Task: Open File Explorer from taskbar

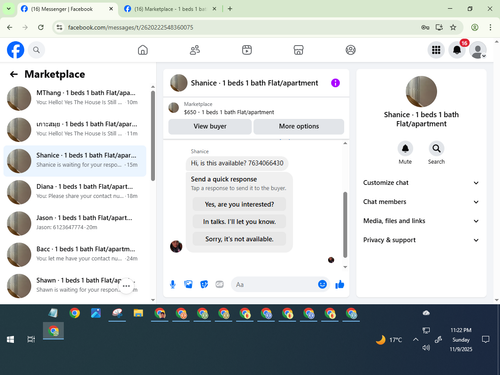Action: (138, 313)
